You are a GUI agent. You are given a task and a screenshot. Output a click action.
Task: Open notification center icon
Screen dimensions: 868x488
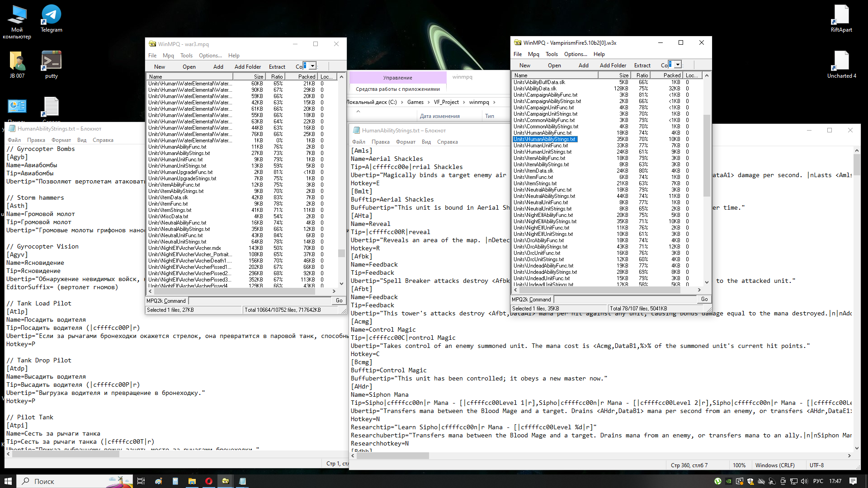(853, 481)
